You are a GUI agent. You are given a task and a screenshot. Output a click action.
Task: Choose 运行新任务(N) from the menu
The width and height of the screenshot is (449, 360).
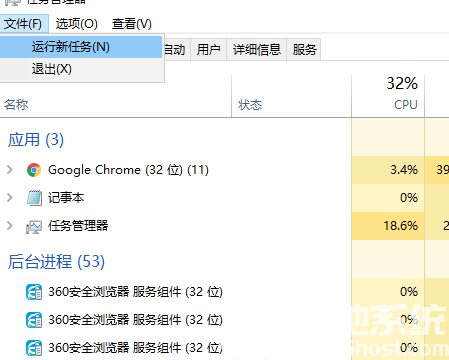[x=81, y=47]
